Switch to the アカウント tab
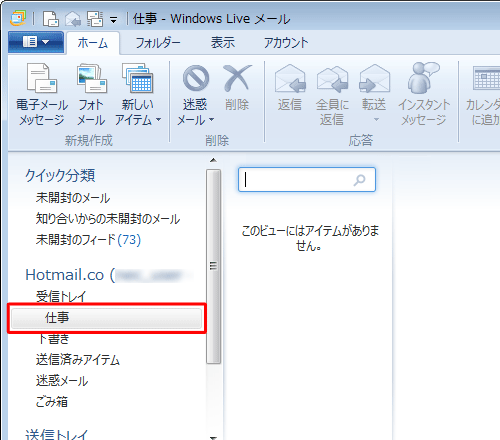Screen dimensions: 500x440 (x=286, y=43)
